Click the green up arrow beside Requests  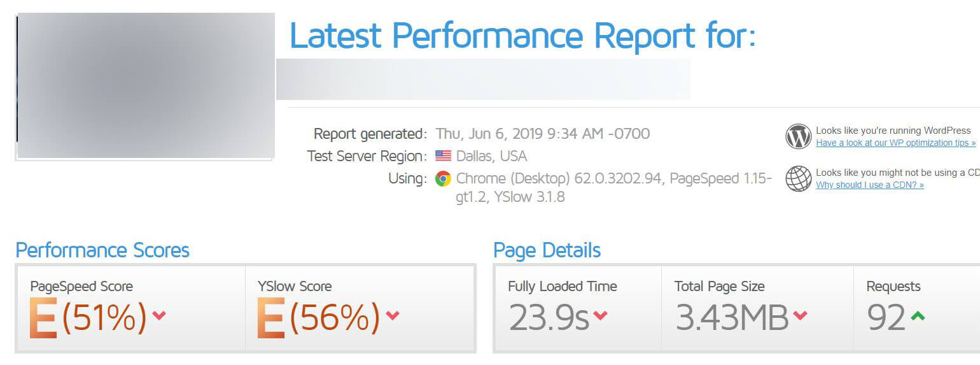(x=917, y=315)
